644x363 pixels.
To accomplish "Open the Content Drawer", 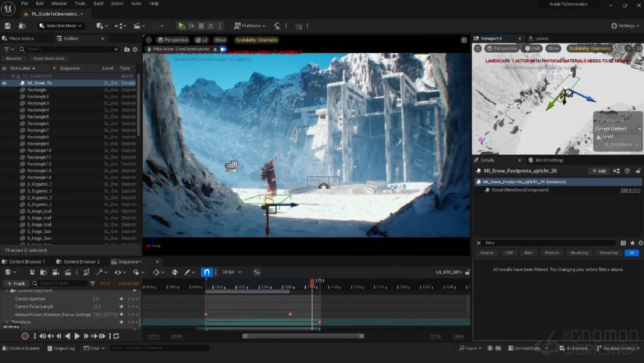I will [x=21, y=349].
